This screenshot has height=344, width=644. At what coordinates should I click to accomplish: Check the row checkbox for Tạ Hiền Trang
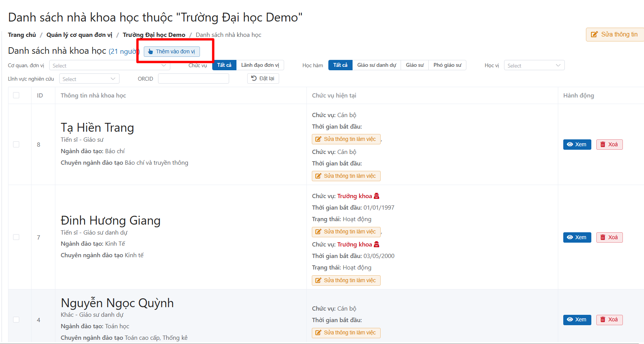coord(16,144)
